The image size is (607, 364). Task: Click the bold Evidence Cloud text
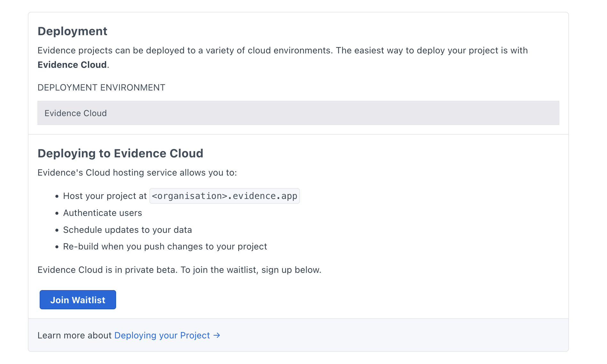pyautogui.click(x=72, y=64)
